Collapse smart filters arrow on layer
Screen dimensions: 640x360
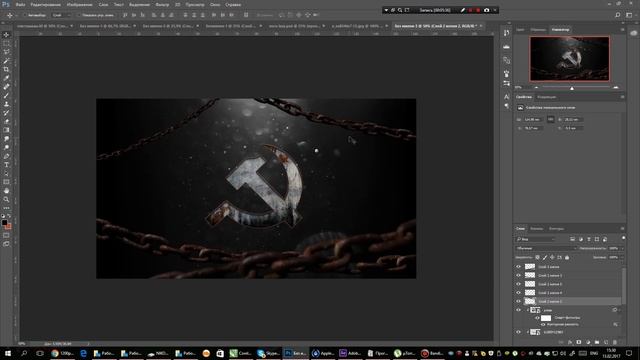point(620,310)
